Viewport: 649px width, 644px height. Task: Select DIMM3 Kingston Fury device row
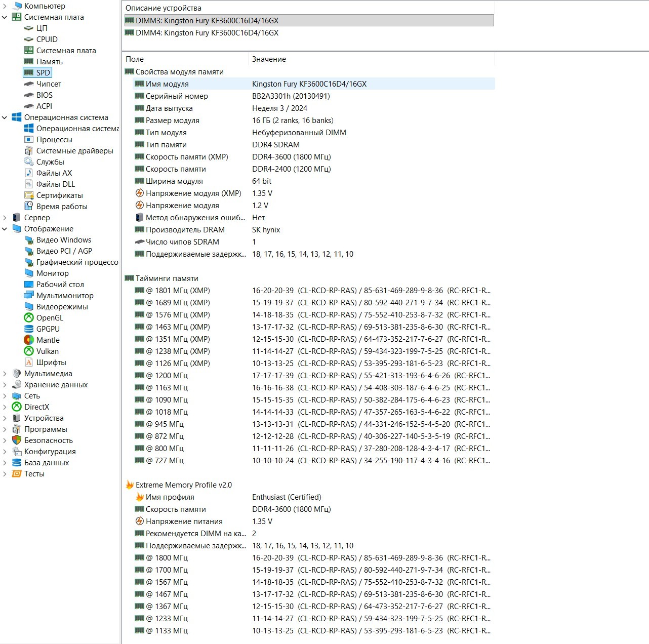[309, 20]
